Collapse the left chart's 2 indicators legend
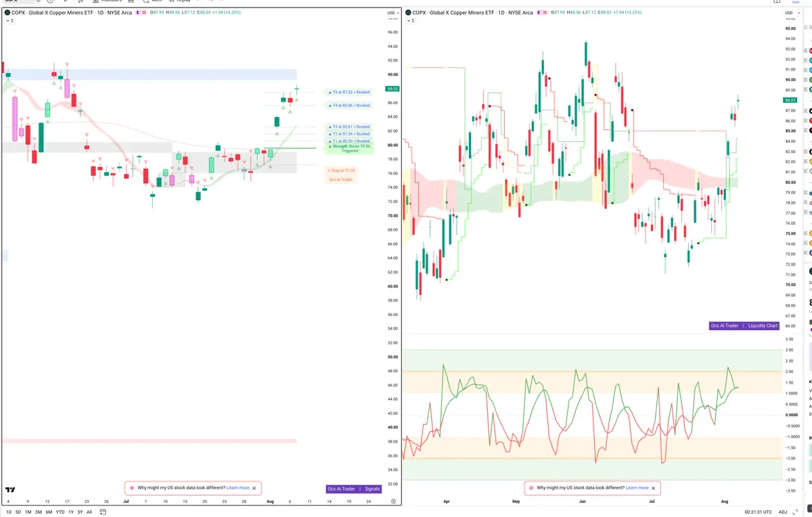The height and width of the screenshot is (517, 812). click(x=9, y=21)
